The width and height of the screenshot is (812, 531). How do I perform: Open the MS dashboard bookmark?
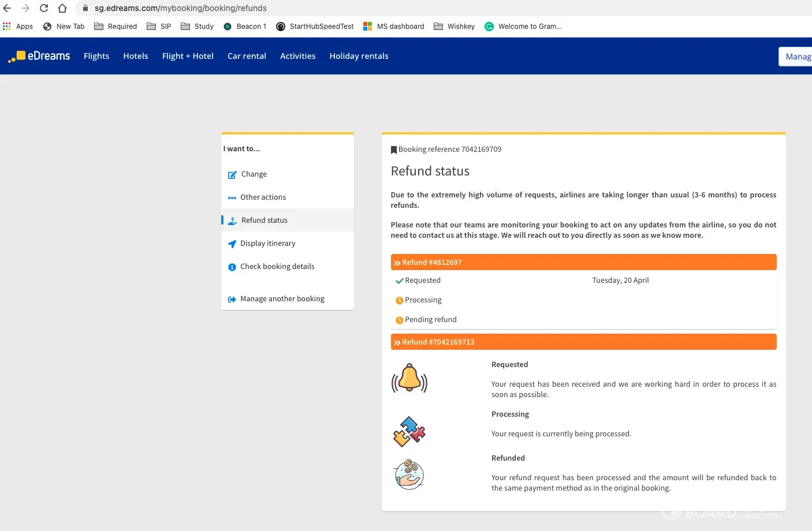click(394, 27)
